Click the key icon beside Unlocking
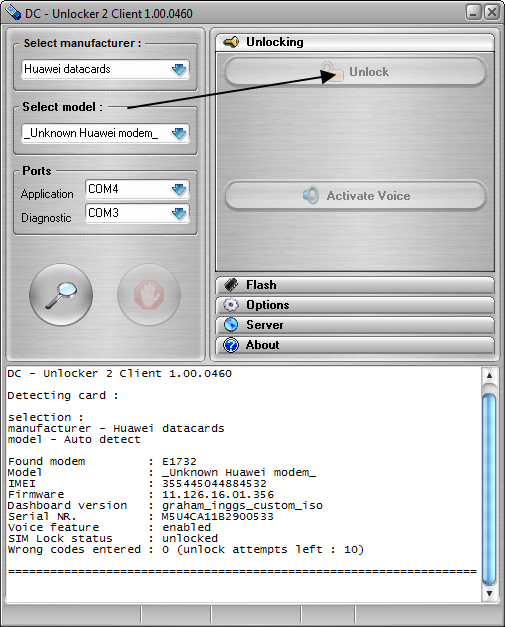Image resolution: width=505 pixels, height=627 pixels. pyautogui.click(x=231, y=42)
